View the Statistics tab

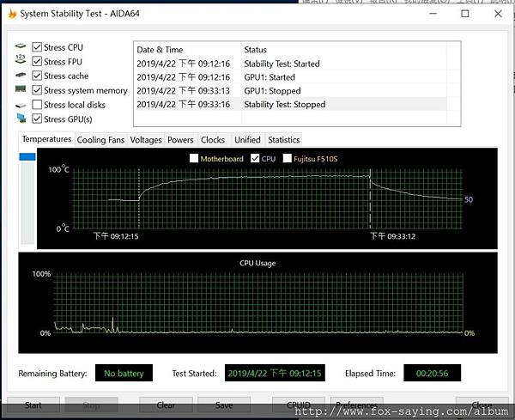point(284,140)
